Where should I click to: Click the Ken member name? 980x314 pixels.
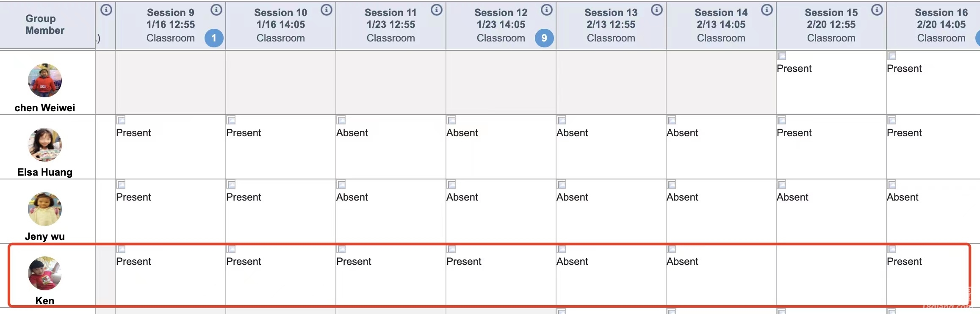pos(45,301)
